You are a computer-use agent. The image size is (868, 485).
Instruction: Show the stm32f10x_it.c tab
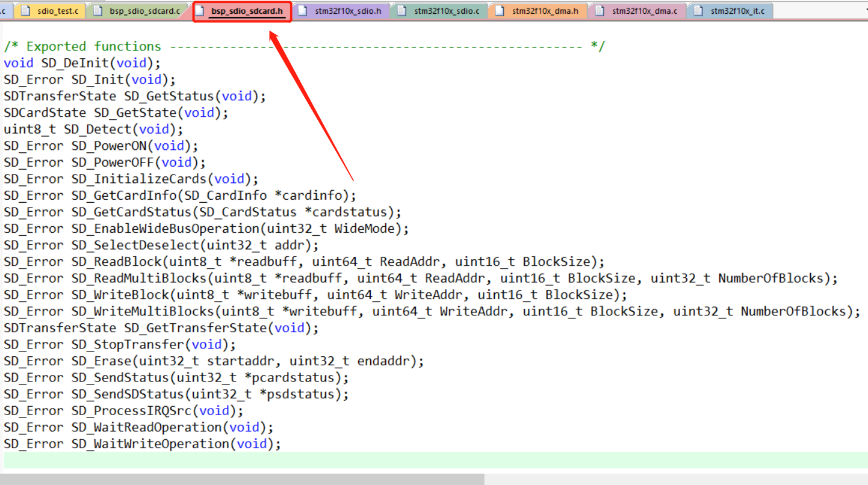[x=730, y=11]
